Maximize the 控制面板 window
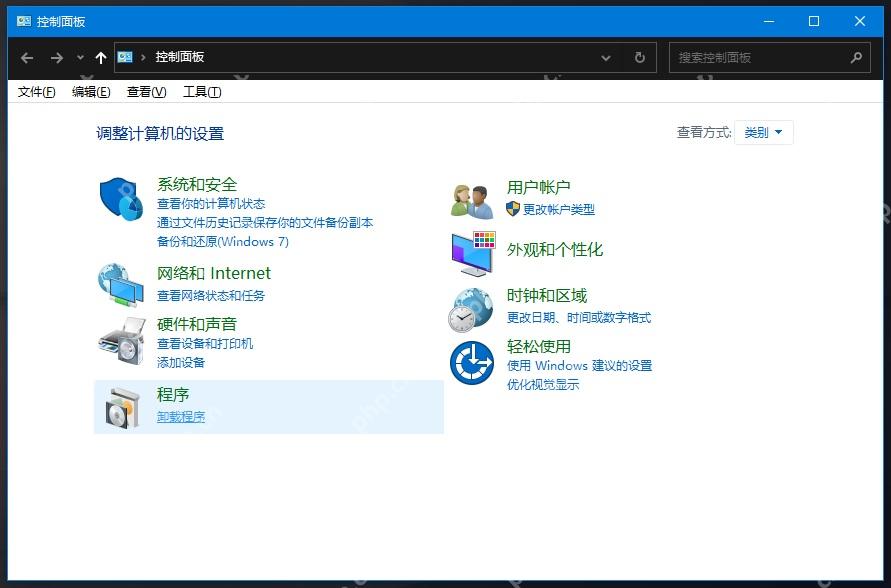The height and width of the screenshot is (588, 891). tap(814, 22)
